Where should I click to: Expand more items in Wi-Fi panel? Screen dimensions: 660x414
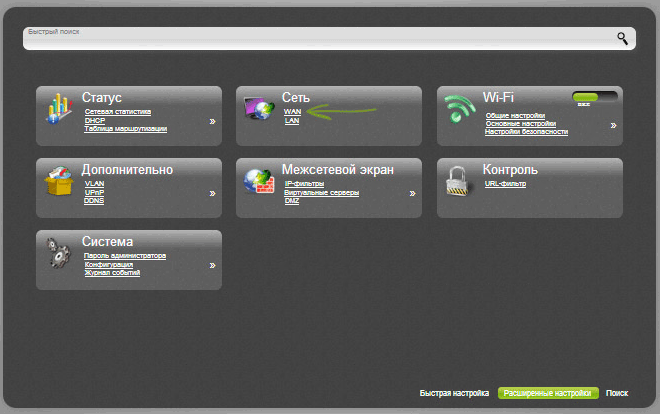coord(613,126)
